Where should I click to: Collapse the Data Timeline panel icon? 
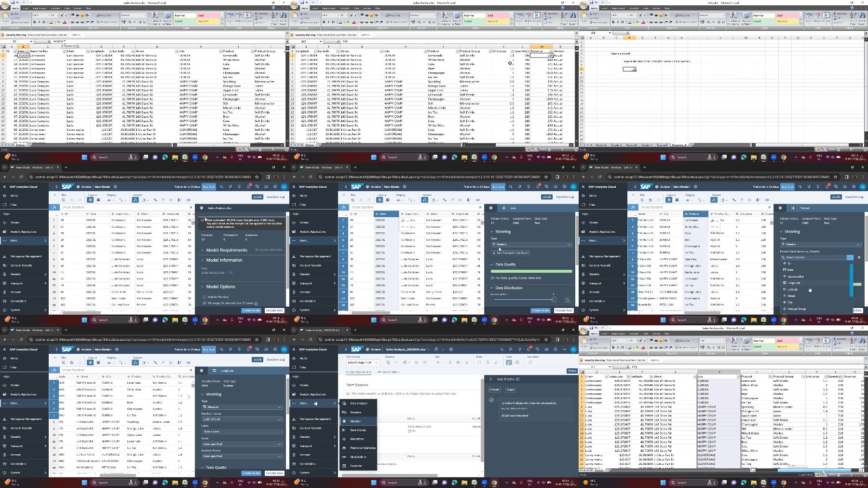[x=491, y=379]
